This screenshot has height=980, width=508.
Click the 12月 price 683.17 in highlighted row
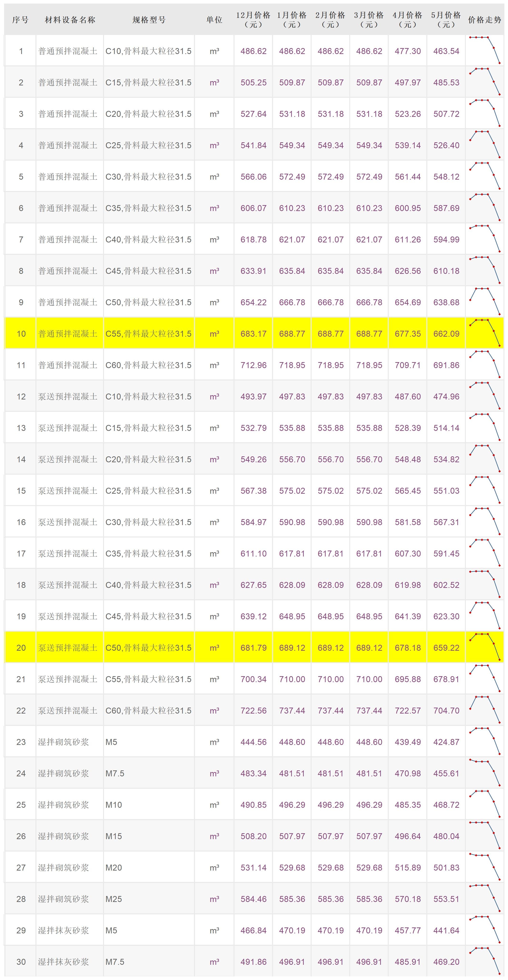coord(254,334)
